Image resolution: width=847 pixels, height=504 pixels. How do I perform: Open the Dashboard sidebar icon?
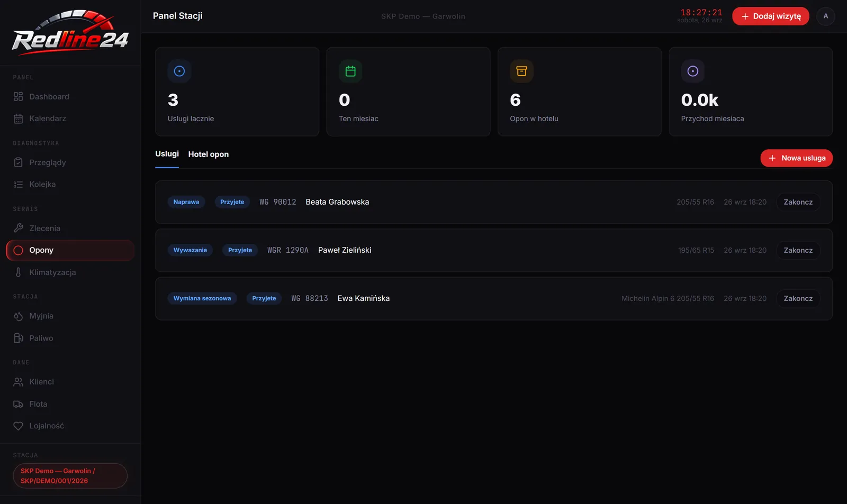18,96
